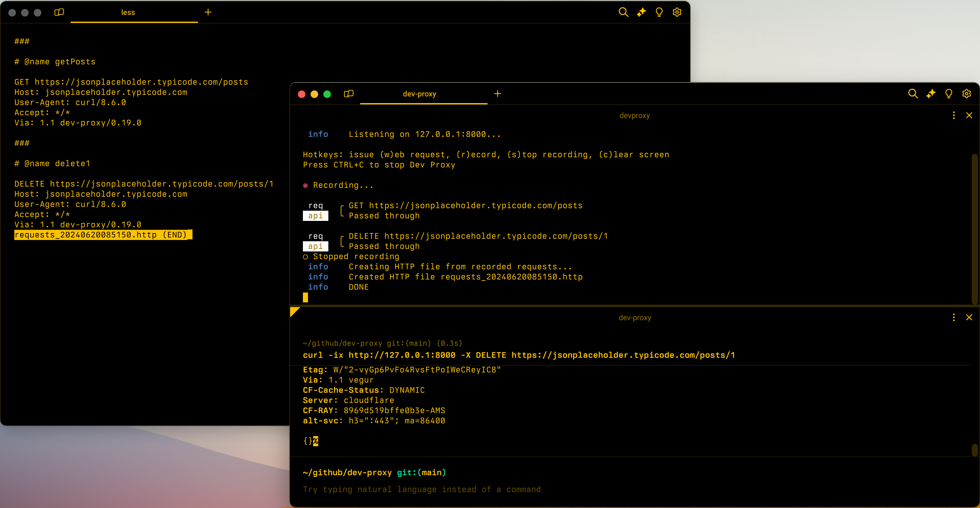Click the command input prompt field
This screenshot has height=508, width=980.
[x=421, y=489]
